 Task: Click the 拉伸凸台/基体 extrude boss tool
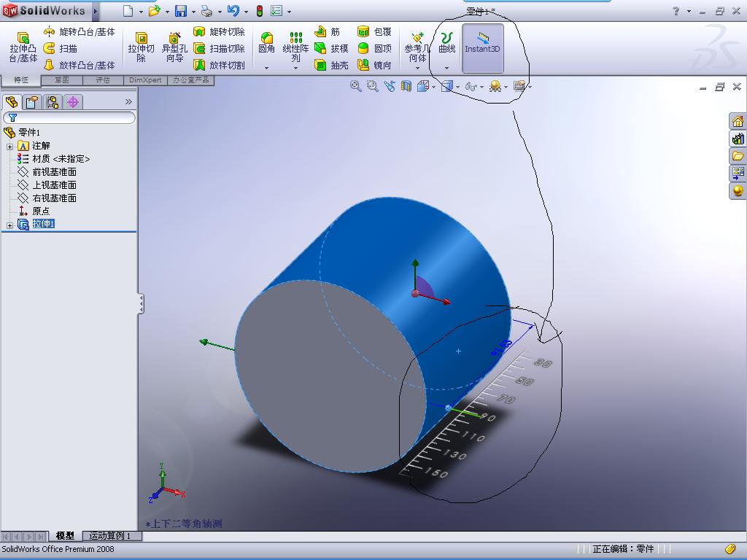click(23, 47)
